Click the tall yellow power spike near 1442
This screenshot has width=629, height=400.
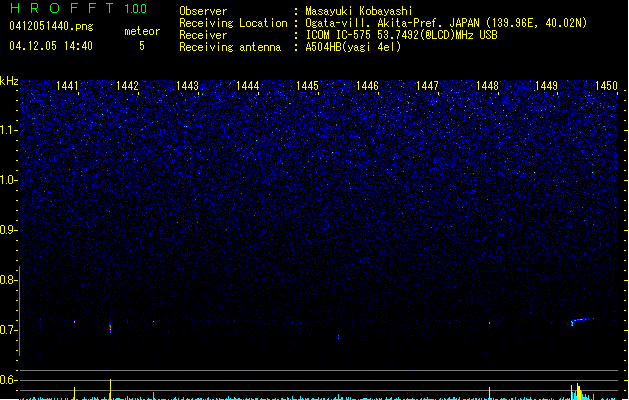110,389
